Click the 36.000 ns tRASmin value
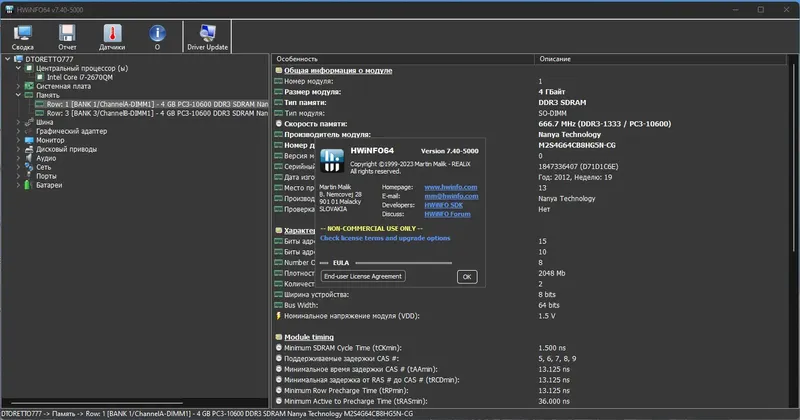Viewport: 800px width, 420px height. tap(554, 402)
